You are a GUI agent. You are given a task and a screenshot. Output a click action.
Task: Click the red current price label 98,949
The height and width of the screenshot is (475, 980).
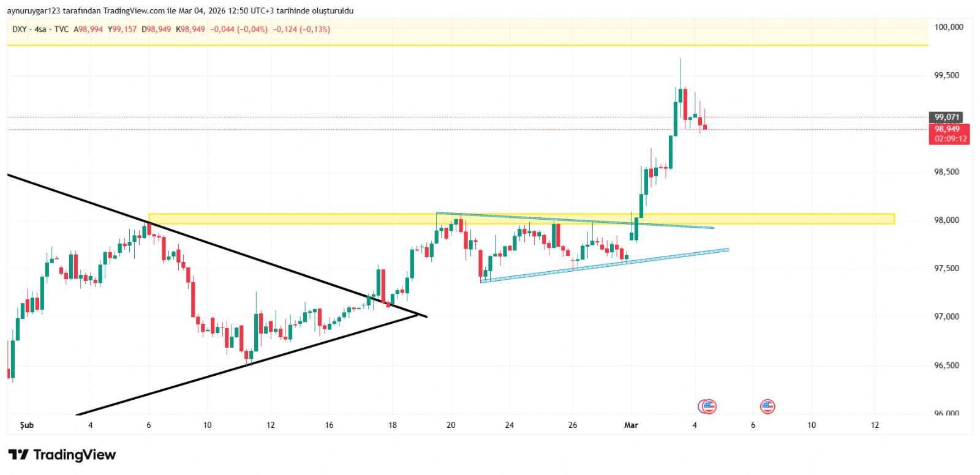click(x=948, y=129)
